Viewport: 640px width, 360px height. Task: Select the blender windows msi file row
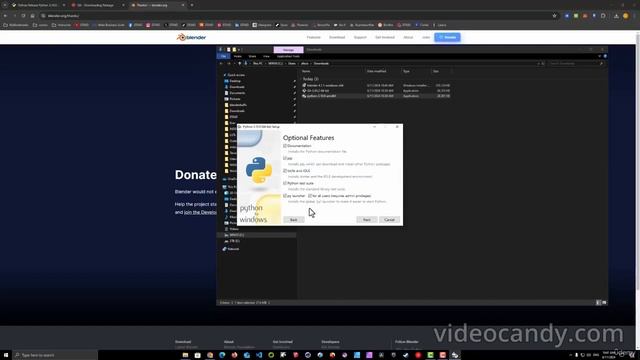[x=376, y=85]
